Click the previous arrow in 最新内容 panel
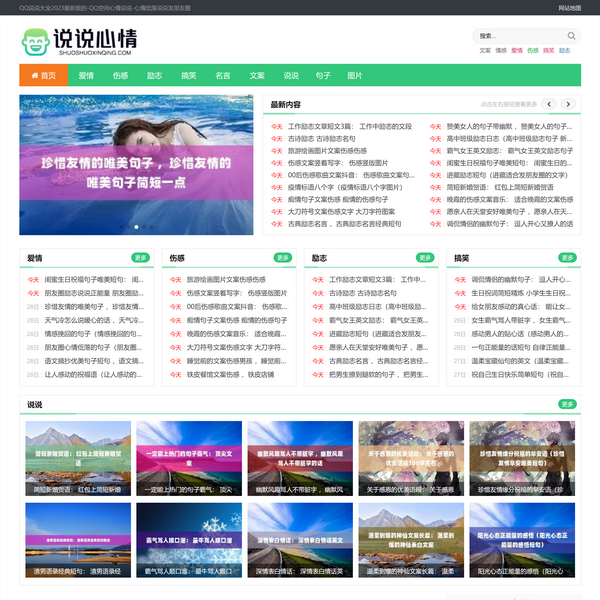Screen dimensions: 600x600 550,104
